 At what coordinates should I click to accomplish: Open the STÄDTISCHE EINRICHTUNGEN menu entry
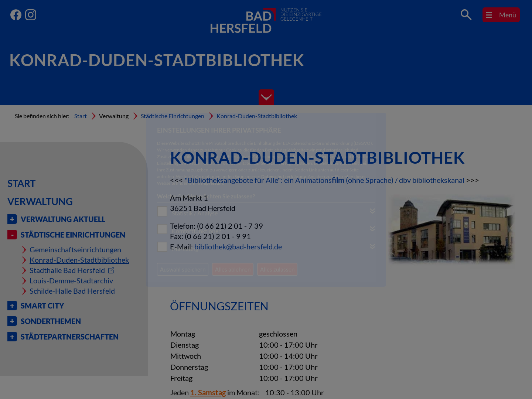73,235
